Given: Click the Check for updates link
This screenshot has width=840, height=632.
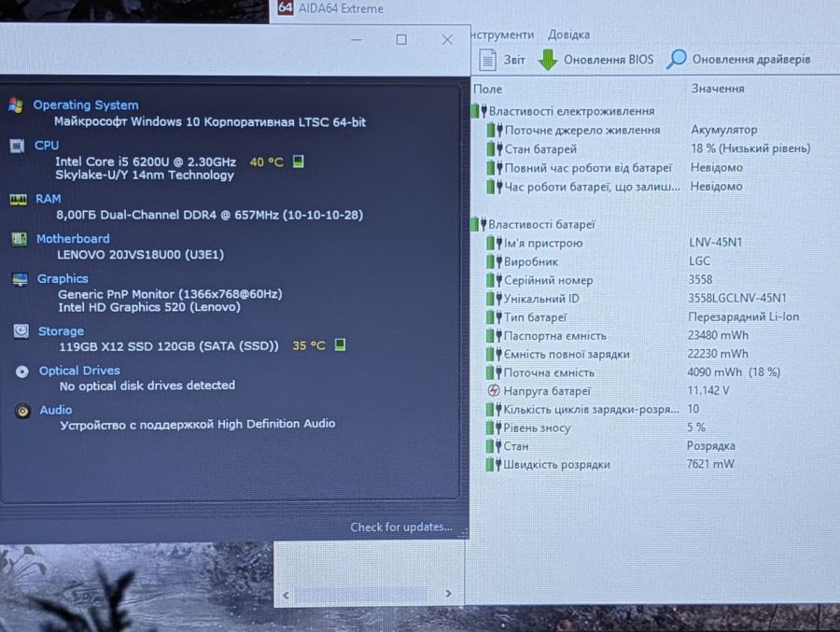Looking at the screenshot, I should (401, 527).
